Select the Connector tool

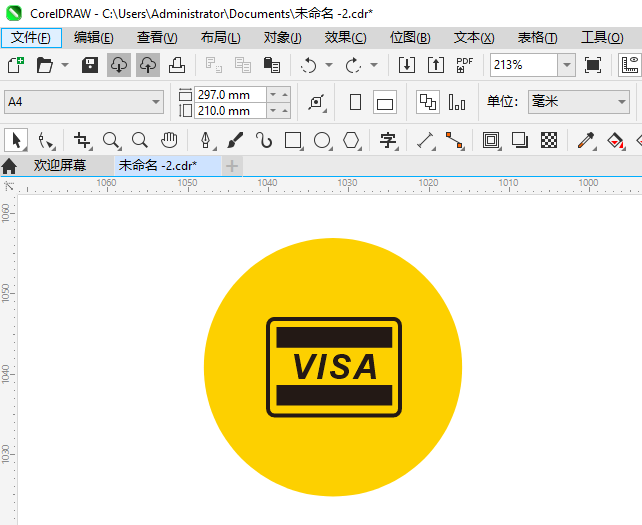(454, 140)
